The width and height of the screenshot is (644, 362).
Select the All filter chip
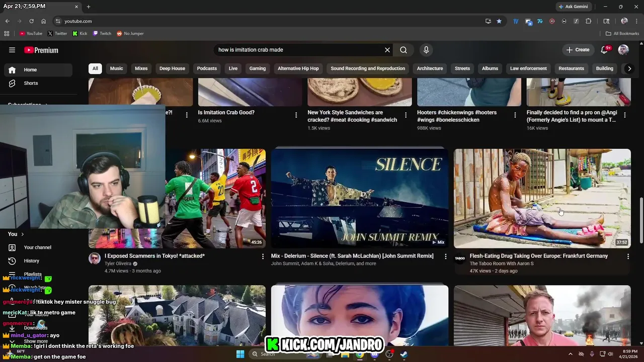click(x=95, y=68)
